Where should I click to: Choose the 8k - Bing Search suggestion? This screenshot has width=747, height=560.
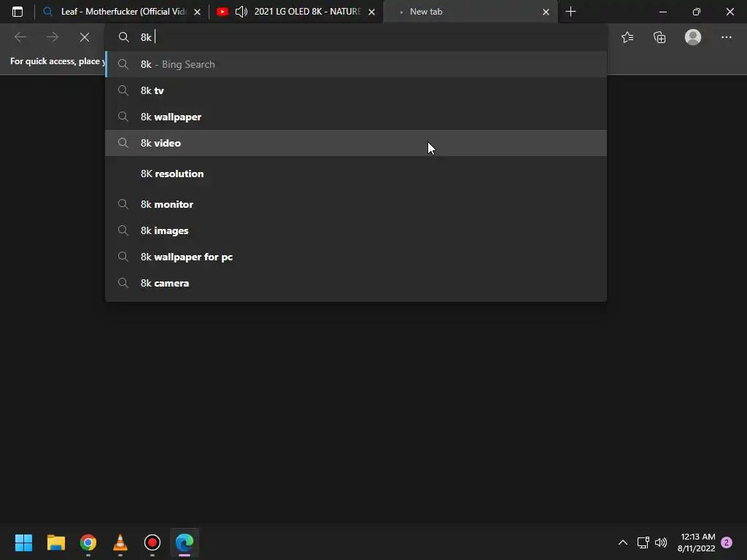(356, 64)
